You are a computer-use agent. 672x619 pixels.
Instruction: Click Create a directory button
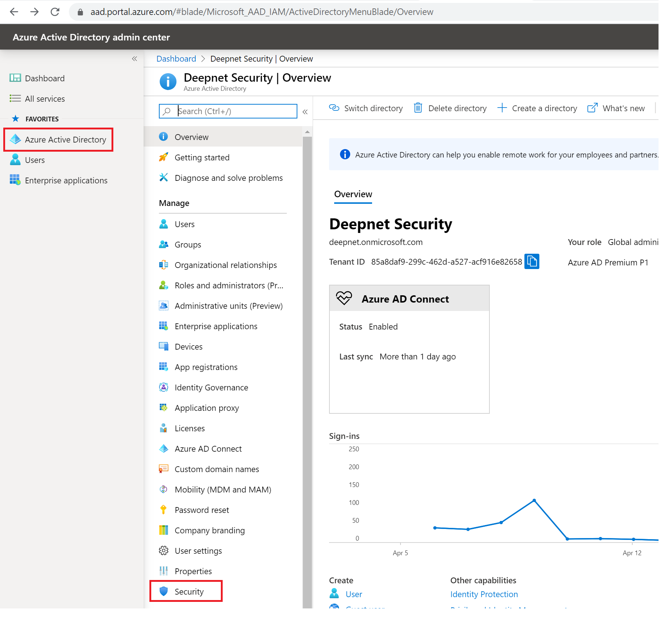(x=538, y=108)
